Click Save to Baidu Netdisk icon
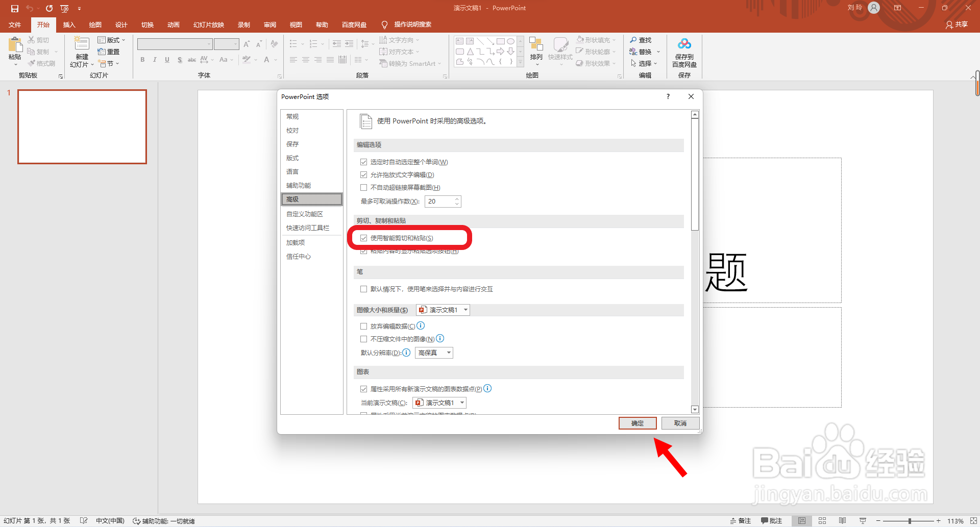This screenshot has height=527, width=980. click(684, 44)
